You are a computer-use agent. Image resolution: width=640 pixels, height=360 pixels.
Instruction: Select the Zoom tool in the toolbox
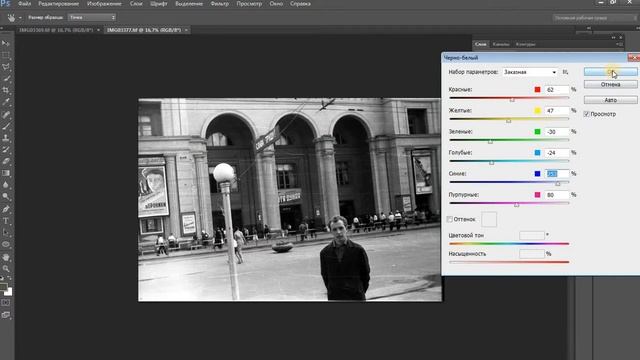click(x=6, y=269)
